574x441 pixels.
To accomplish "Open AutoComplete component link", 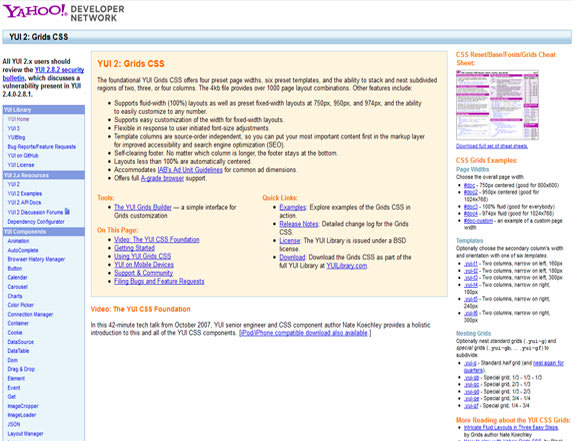I will [x=23, y=250].
